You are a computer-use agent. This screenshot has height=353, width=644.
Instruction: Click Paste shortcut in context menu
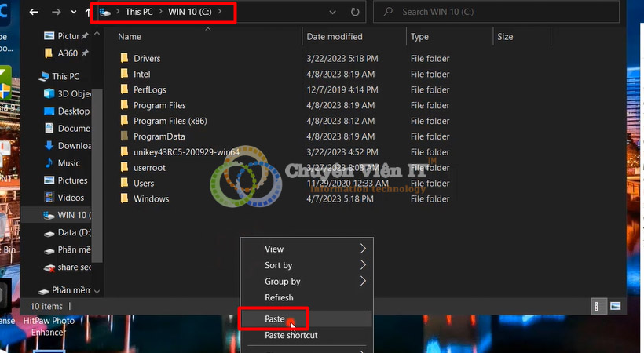[291, 336]
